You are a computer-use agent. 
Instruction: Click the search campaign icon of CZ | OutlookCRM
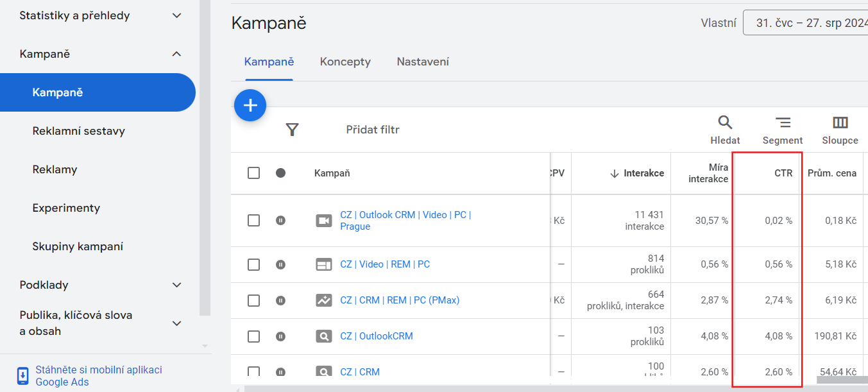(324, 336)
